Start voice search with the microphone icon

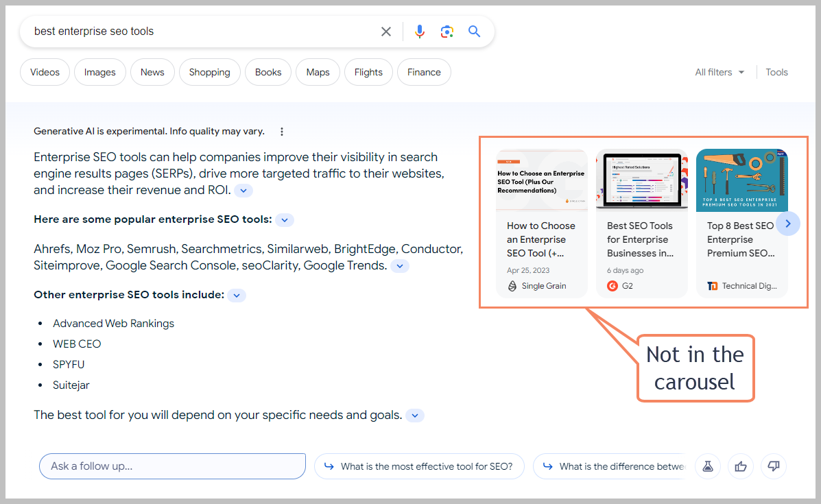[x=419, y=32]
